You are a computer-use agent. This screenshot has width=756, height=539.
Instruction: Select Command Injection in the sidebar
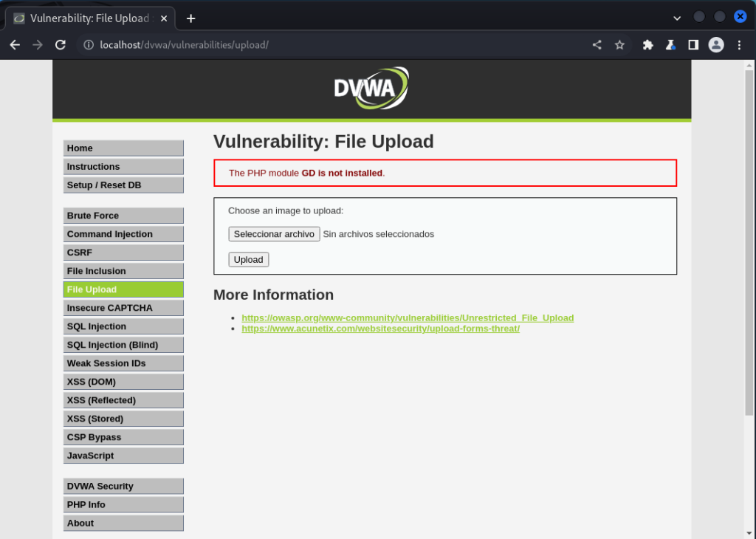point(123,234)
